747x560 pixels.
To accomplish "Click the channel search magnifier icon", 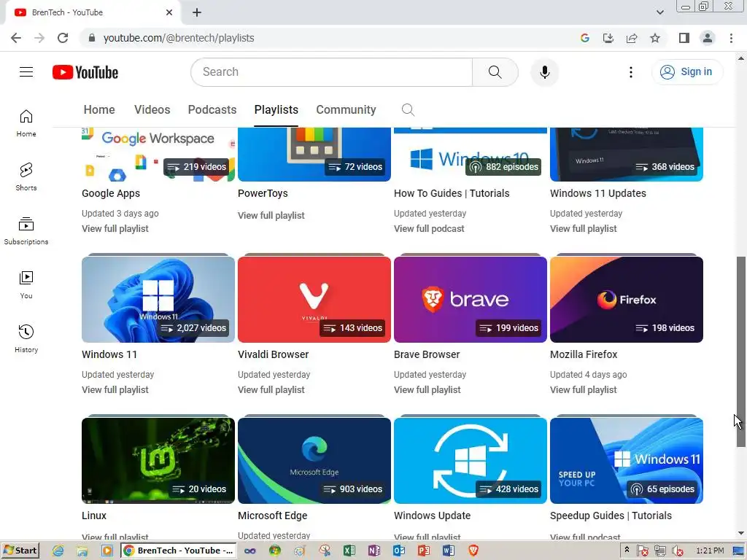I will [408, 110].
